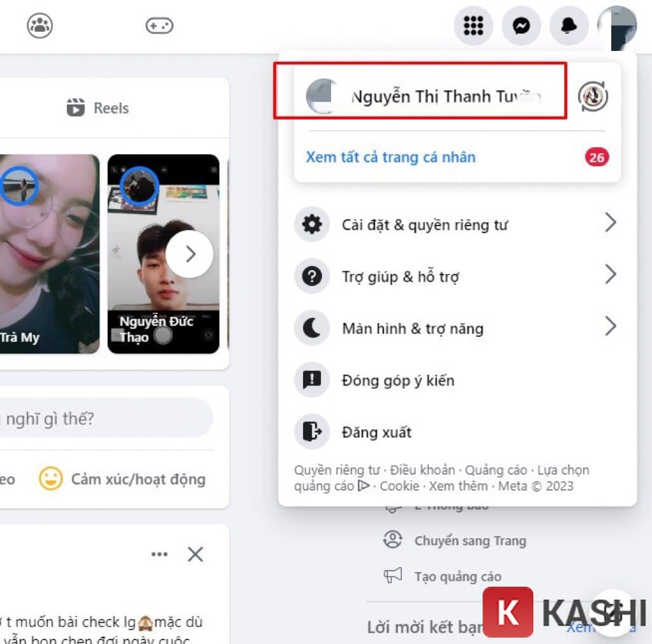Expand Cài đặt & quyền riêng tư
Image resolution: width=652 pixels, height=644 pixels.
(423, 224)
